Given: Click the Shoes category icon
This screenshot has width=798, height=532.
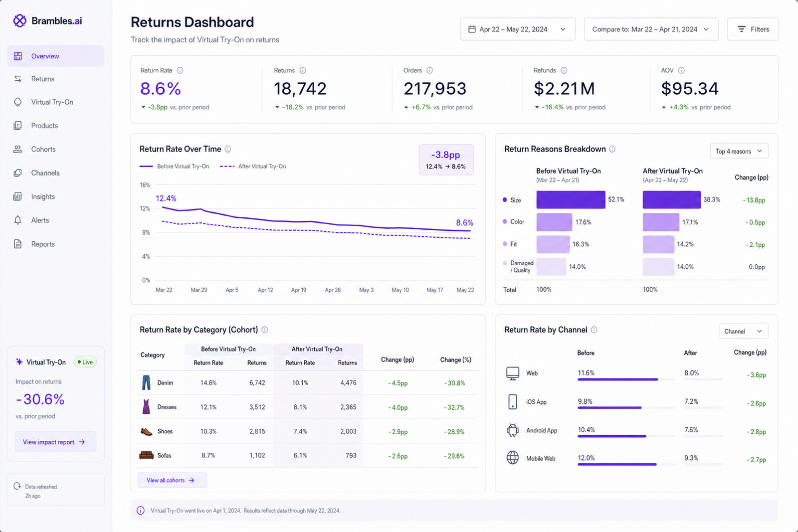Looking at the screenshot, I should [146, 431].
